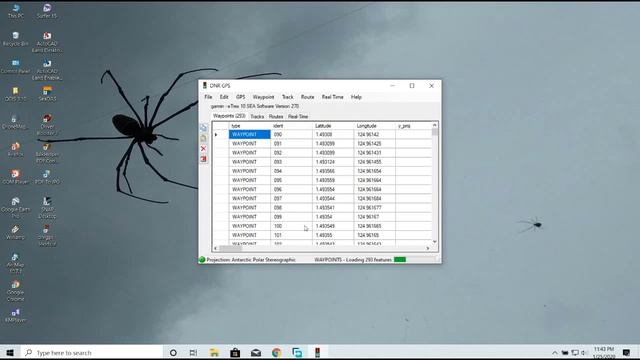The width and height of the screenshot is (640, 360).
Task: Click the taskbar clock showing 11:43 PM
Action: (604, 353)
